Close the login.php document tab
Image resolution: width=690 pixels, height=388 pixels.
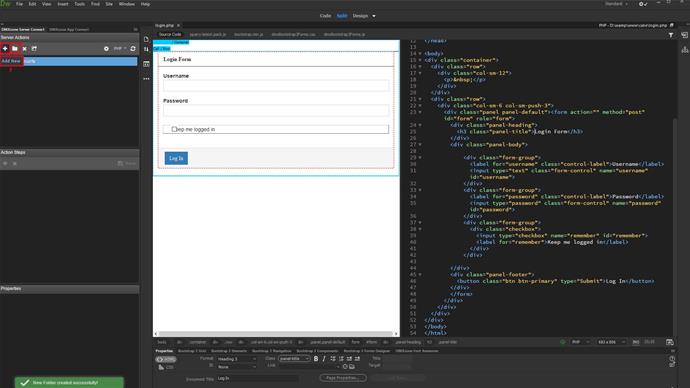coord(178,26)
